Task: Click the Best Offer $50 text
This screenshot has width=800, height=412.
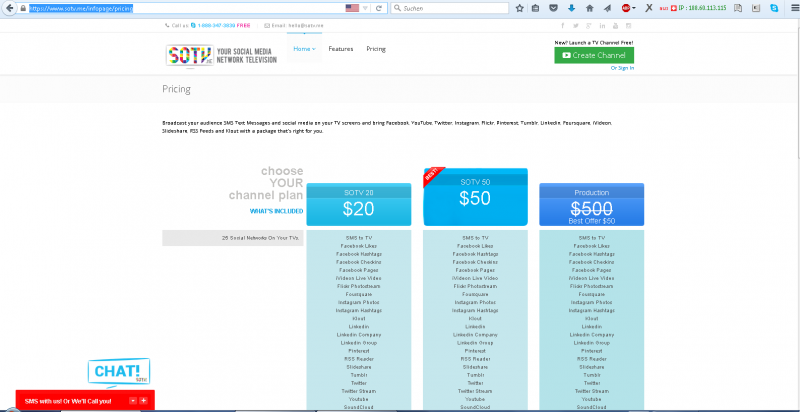Action: pos(592,221)
